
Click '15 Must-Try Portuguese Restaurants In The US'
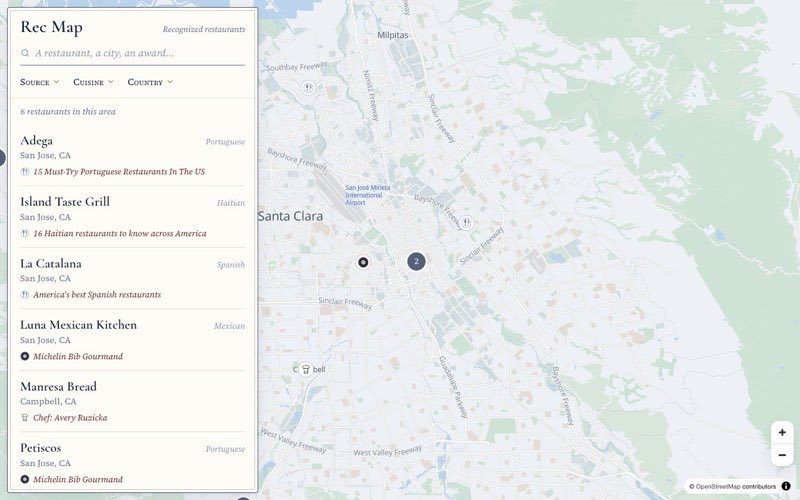(x=119, y=172)
